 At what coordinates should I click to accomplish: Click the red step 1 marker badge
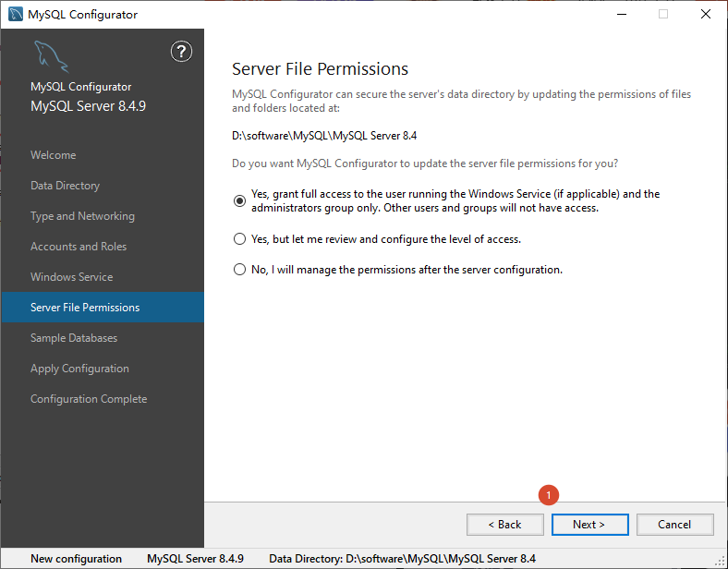[x=549, y=495]
